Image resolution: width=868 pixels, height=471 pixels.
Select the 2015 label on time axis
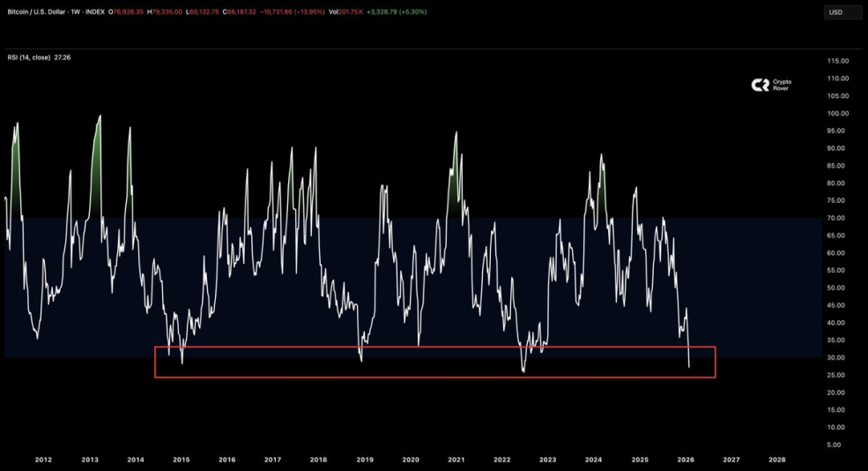(x=181, y=460)
